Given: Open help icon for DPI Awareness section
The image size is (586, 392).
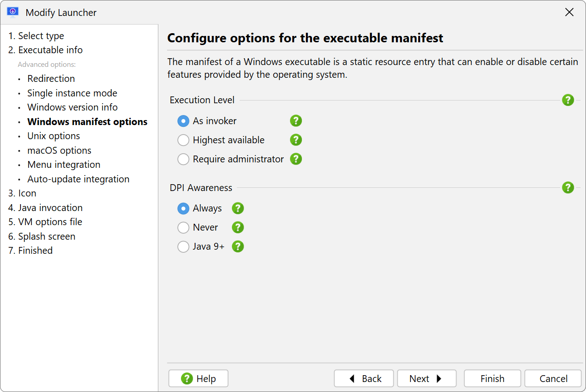Looking at the screenshot, I should click(x=568, y=188).
